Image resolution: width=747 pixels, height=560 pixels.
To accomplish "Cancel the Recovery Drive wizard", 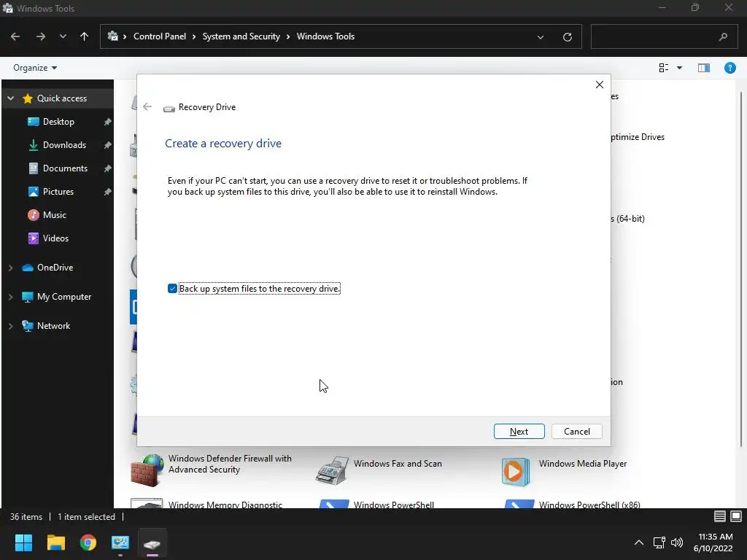I will pos(576,432).
